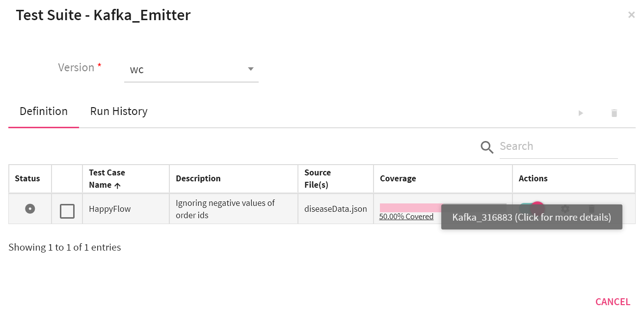
Task: Close the Test Suite dialog with X
Action: pos(631,15)
